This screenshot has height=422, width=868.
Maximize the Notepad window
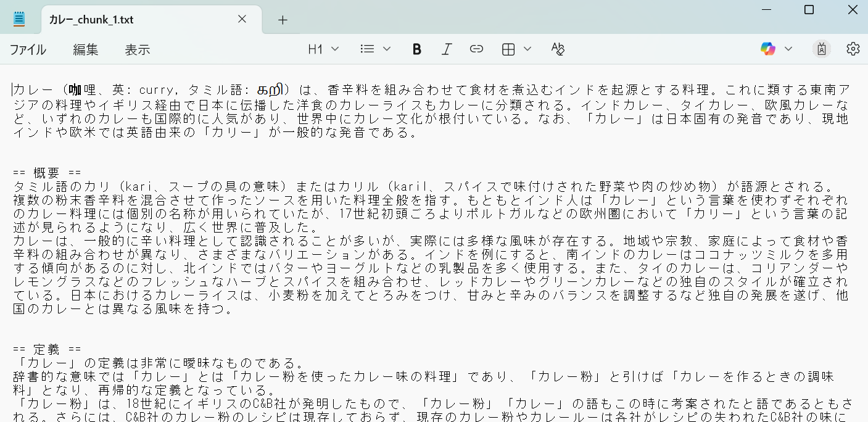809,10
